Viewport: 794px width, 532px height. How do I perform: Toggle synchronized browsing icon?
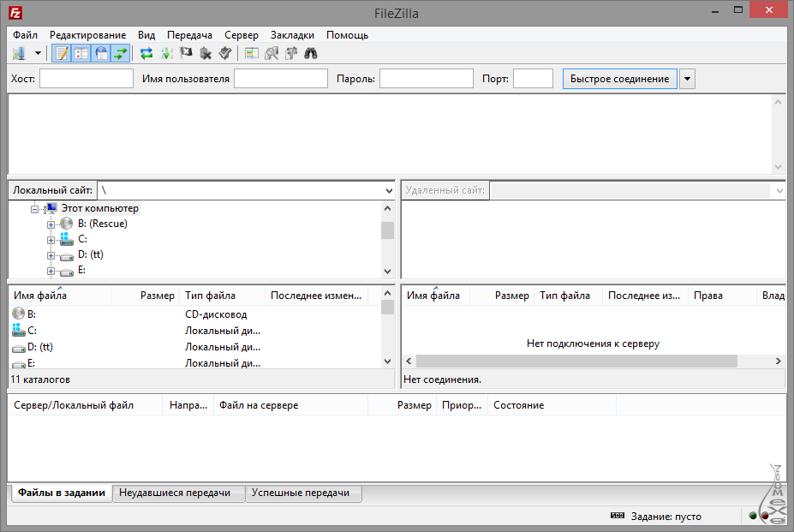click(291, 53)
